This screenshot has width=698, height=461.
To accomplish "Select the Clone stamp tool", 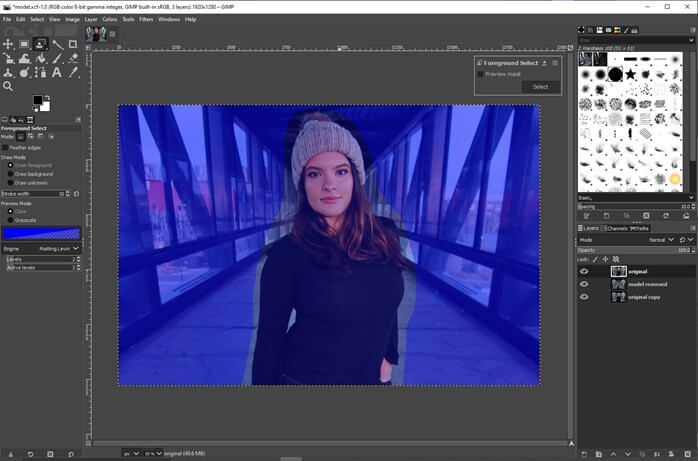I will click(8, 73).
